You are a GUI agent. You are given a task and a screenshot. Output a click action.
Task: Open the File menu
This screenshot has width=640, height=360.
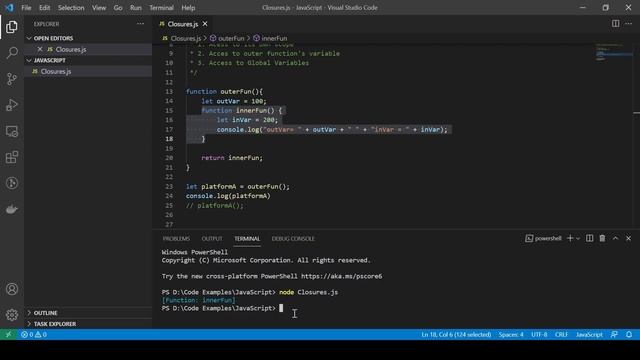(x=26, y=8)
